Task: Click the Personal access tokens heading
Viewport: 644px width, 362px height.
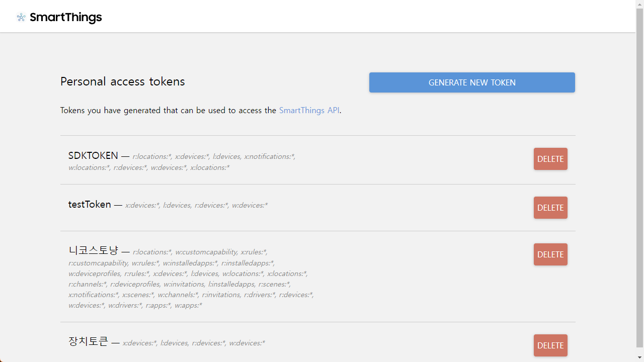Action: coord(123,81)
